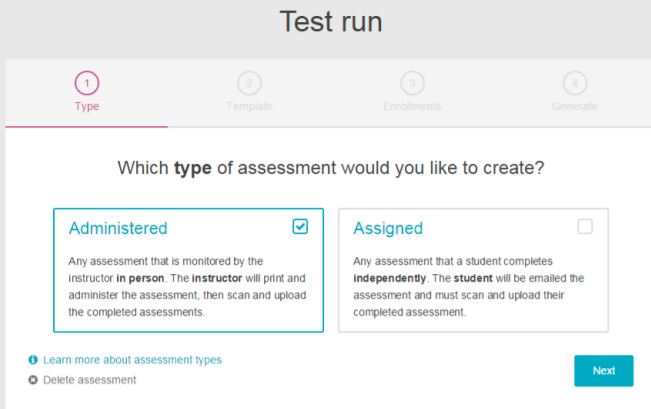Switch to the Template step label
The image size is (651, 409).
(249, 106)
